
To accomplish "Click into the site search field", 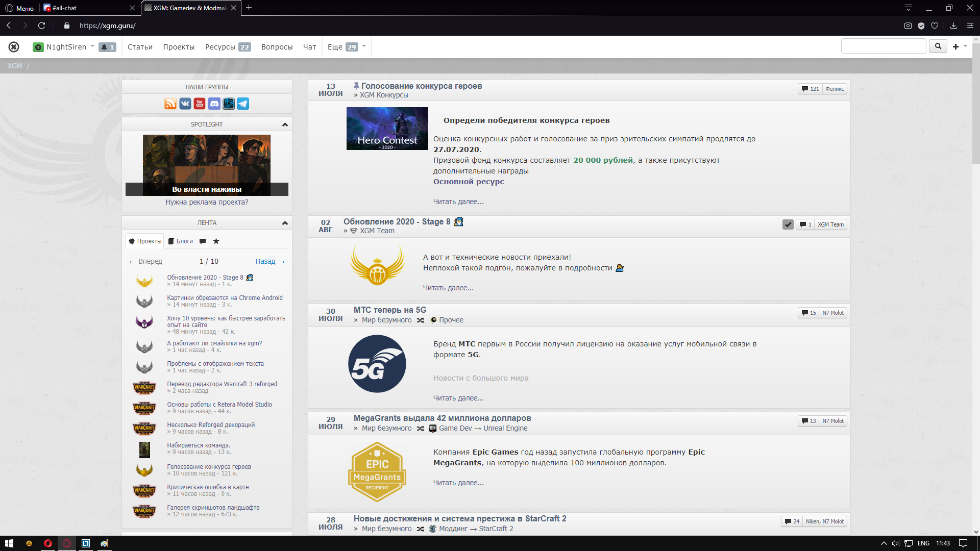I will point(883,46).
